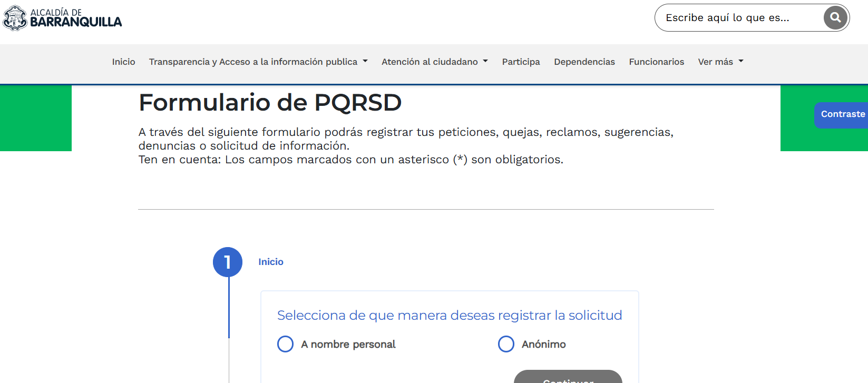Click the Inicio step label
868x383 pixels.
(x=271, y=262)
